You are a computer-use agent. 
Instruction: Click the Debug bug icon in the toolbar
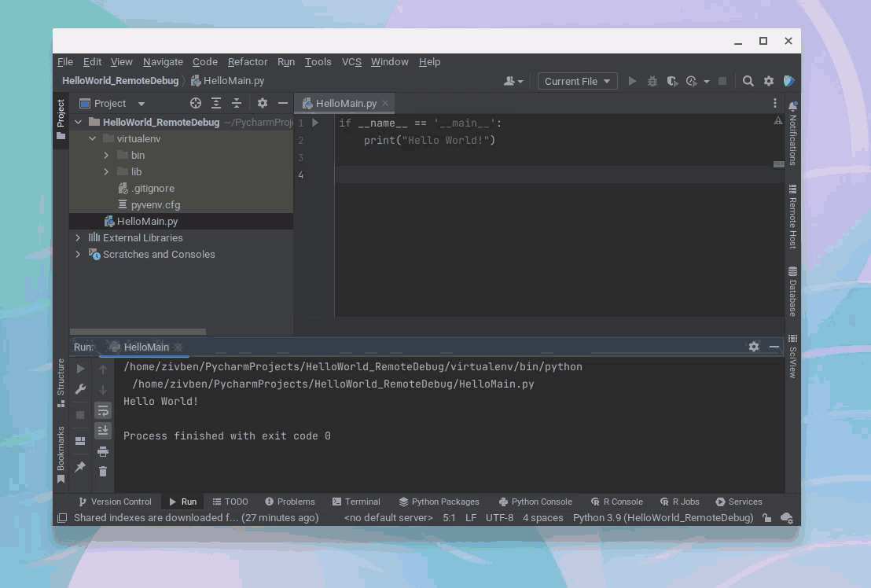(652, 81)
